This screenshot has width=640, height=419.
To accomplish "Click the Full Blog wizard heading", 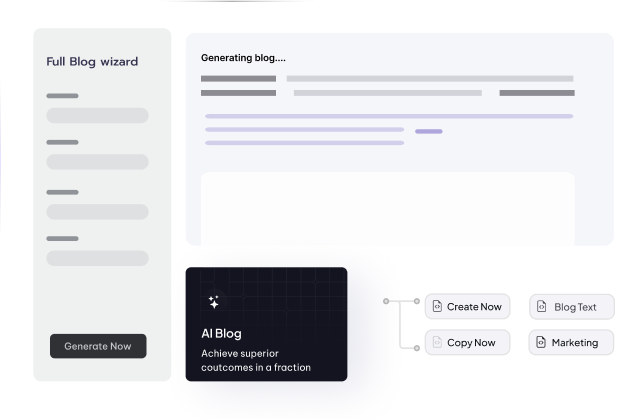I will tap(92, 61).
